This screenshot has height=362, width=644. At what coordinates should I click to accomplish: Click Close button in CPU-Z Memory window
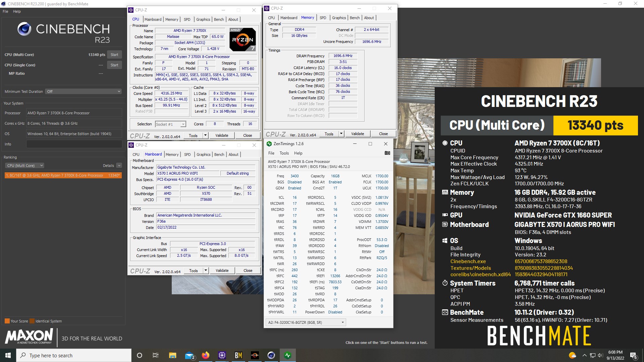(383, 134)
